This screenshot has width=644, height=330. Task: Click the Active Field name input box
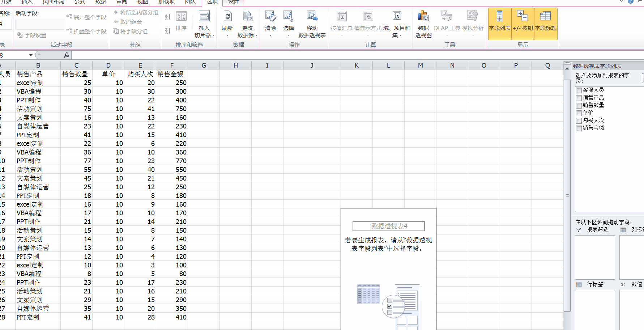click(x=40, y=24)
